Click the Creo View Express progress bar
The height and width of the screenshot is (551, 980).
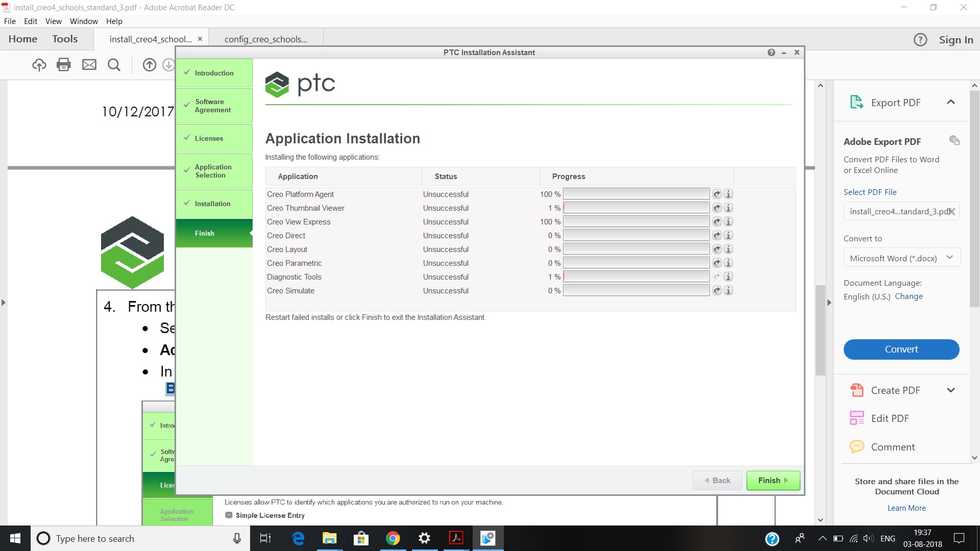(636, 221)
